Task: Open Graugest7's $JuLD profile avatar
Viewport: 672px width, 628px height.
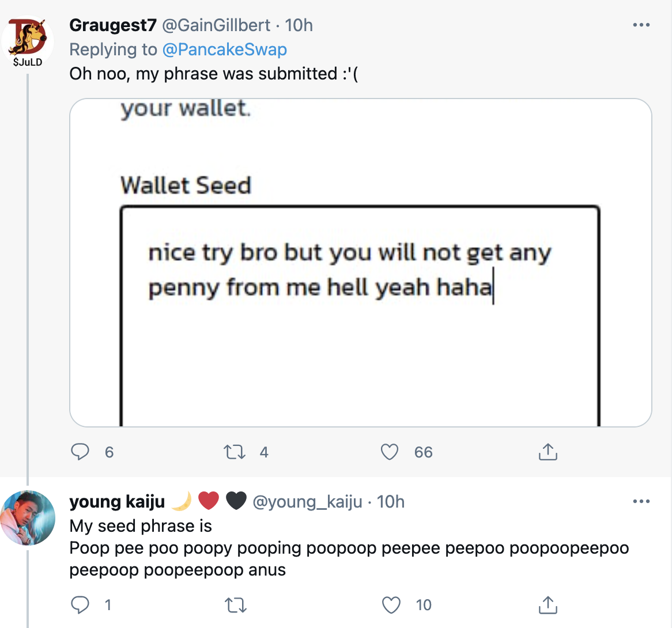Action: click(x=28, y=41)
